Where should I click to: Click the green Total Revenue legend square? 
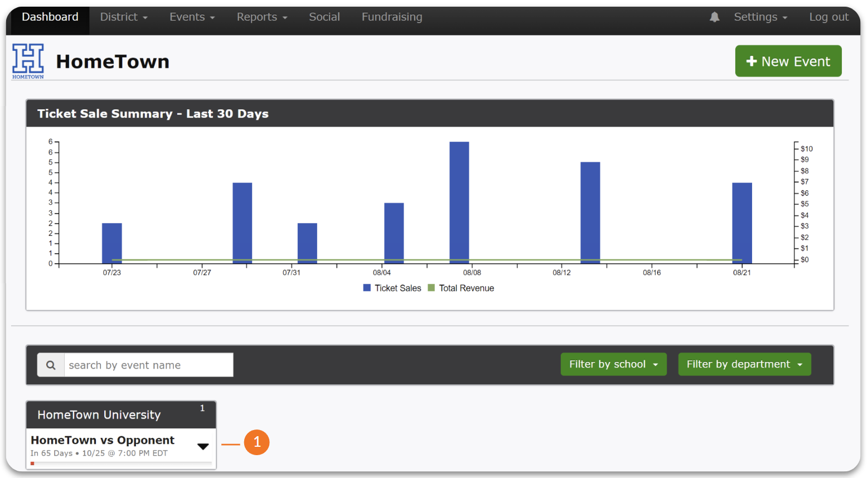point(431,288)
